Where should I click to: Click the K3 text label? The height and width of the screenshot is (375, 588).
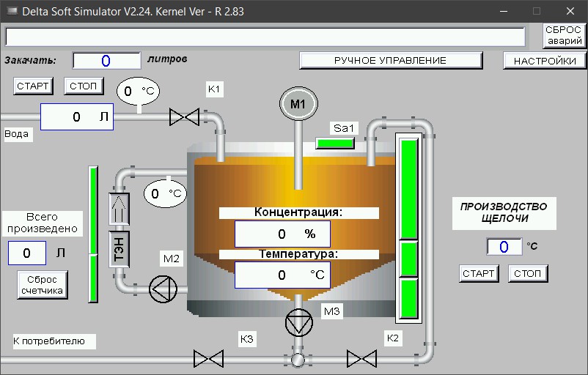(x=247, y=339)
